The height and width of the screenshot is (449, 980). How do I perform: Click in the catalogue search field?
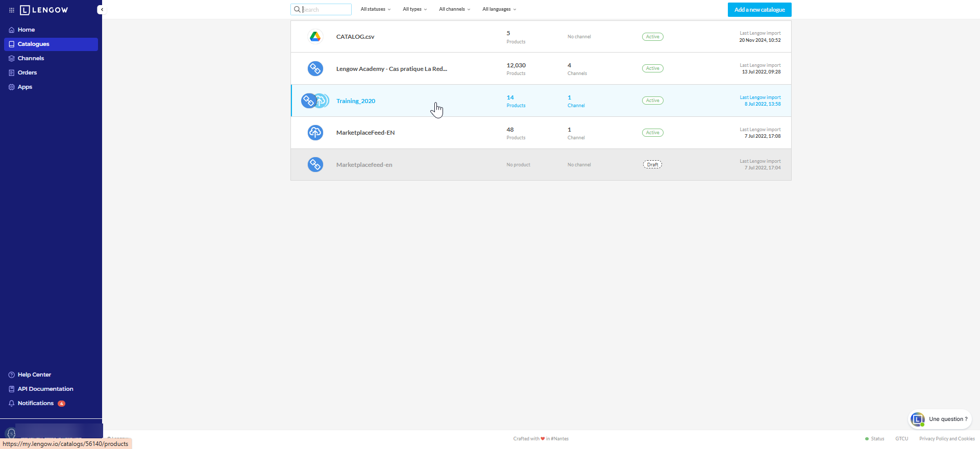click(326, 10)
